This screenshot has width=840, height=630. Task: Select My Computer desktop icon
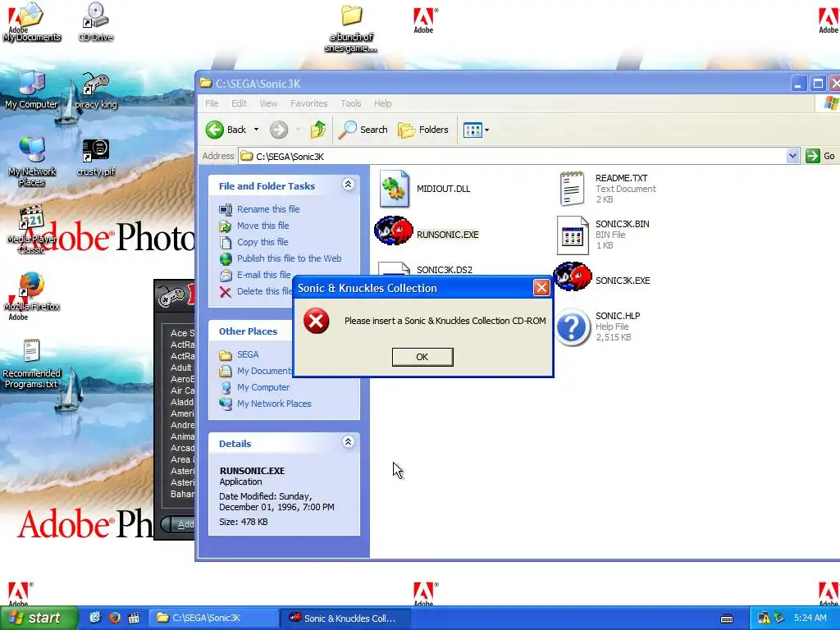[x=32, y=89]
